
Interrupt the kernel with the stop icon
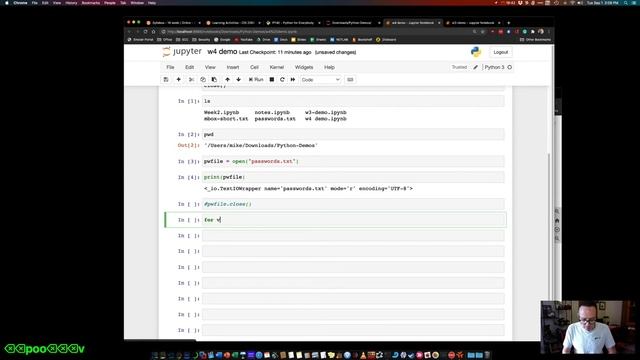(272, 80)
